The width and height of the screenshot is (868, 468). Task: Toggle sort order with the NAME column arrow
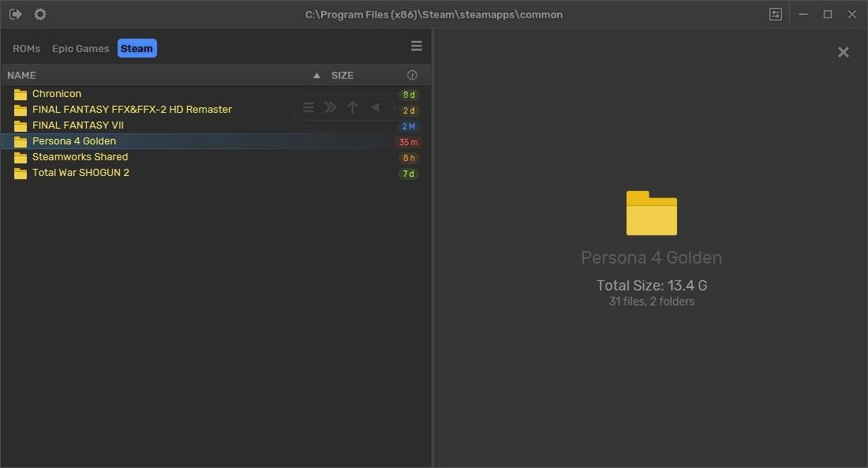point(316,75)
